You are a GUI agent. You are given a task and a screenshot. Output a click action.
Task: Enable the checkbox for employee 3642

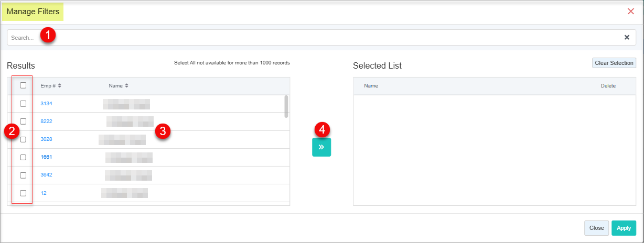[23, 175]
